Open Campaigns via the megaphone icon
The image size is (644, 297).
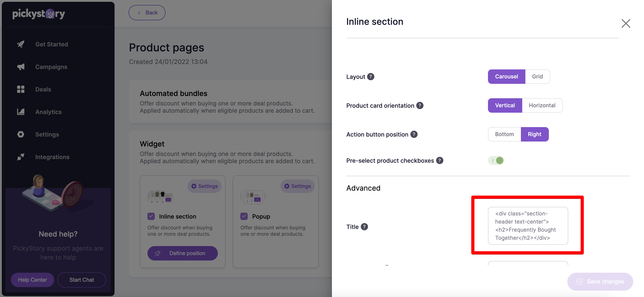click(21, 67)
